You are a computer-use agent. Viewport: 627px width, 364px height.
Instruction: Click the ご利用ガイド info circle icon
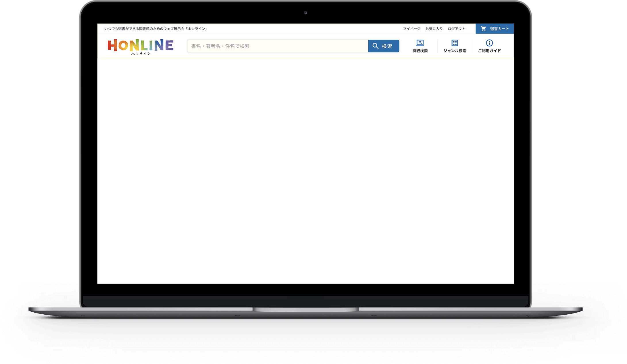489,43
